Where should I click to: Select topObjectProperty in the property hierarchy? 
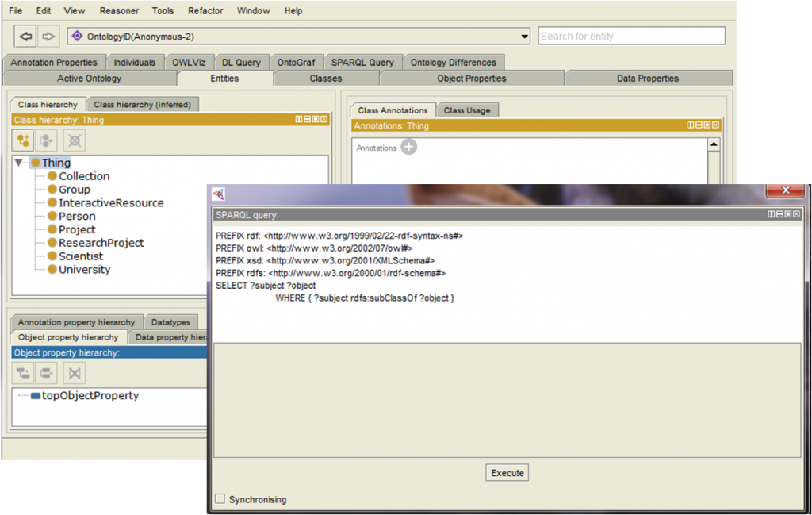point(90,395)
